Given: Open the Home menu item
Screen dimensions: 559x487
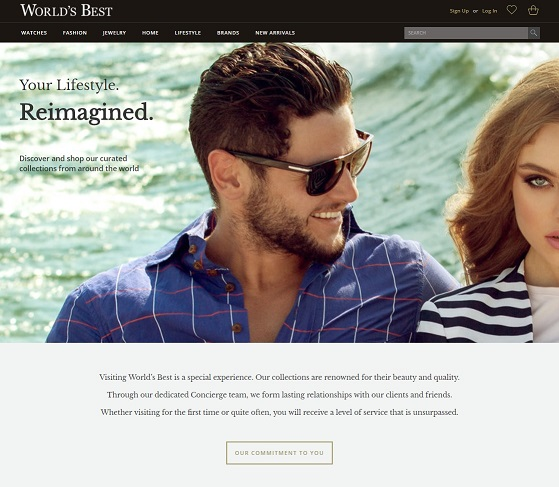Looking at the screenshot, I should click(x=150, y=33).
